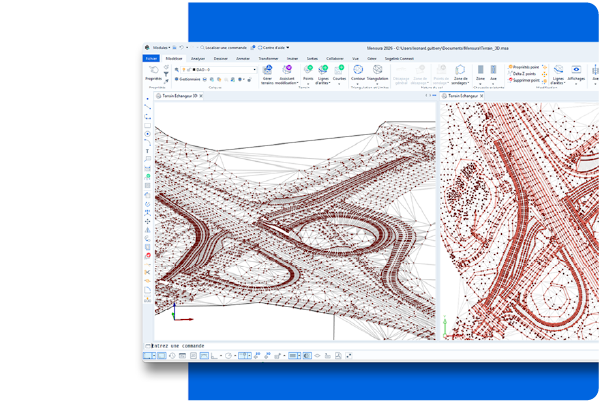This screenshot has height=401, width=601.
Task: Click the Axe tool in the ribbon
Action: 494,72
